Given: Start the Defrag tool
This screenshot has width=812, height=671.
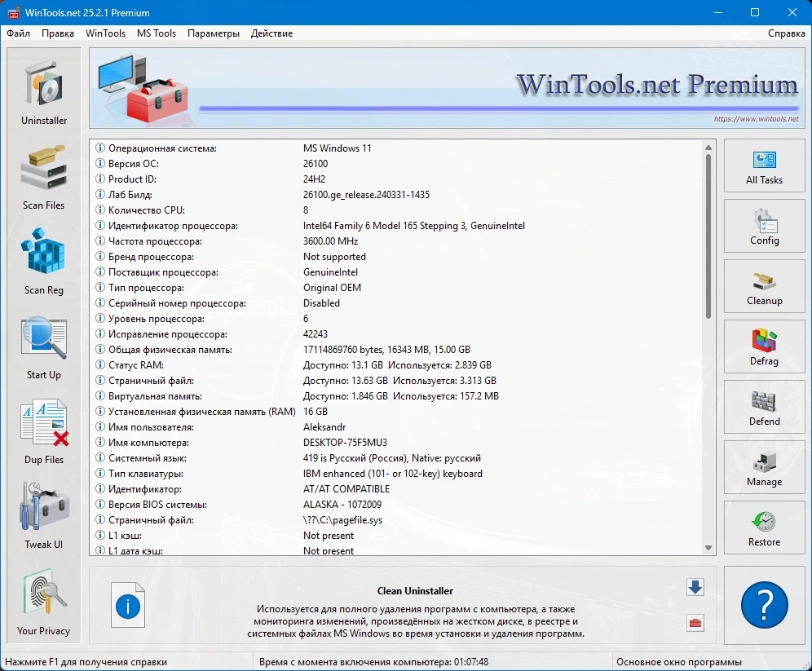Looking at the screenshot, I should (764, 347).
